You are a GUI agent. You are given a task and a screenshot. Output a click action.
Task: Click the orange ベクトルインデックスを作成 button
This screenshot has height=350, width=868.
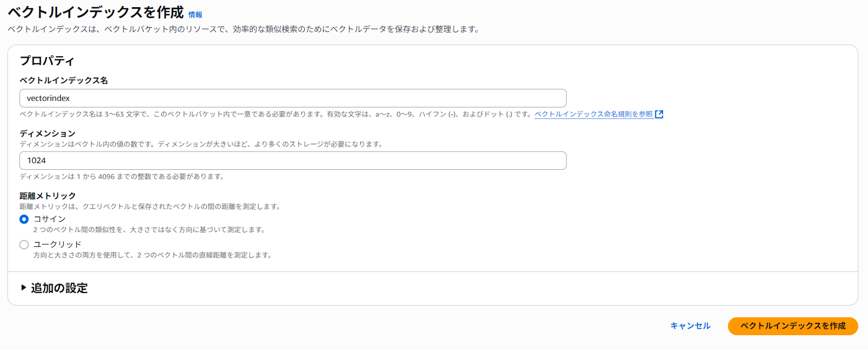tap(793, 326)
